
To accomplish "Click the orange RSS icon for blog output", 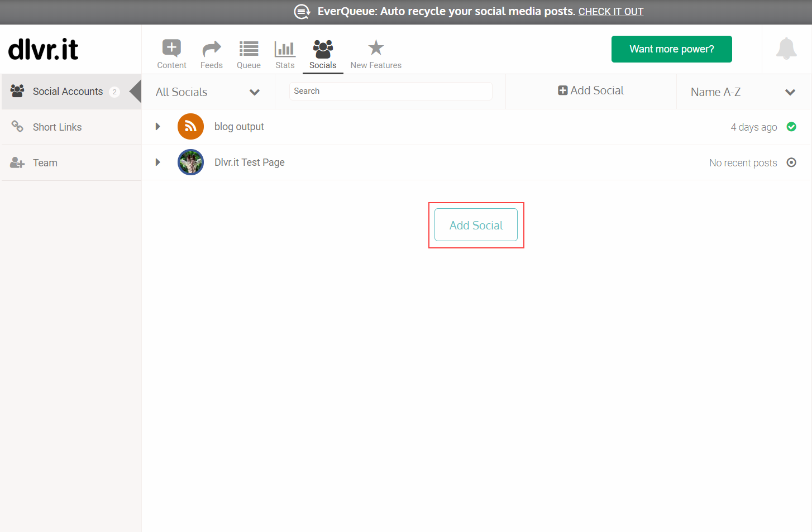I will click(x=190, y=127).
